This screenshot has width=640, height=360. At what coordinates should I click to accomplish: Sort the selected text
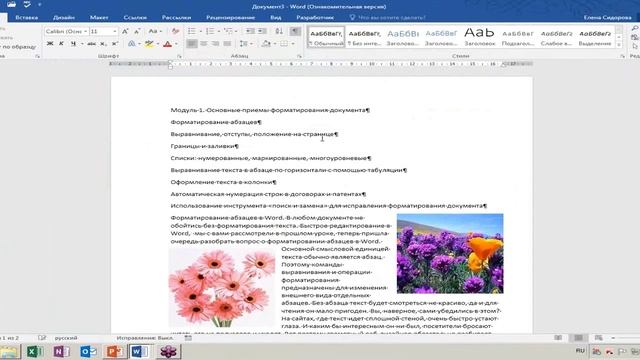click(x=279, y=31)
